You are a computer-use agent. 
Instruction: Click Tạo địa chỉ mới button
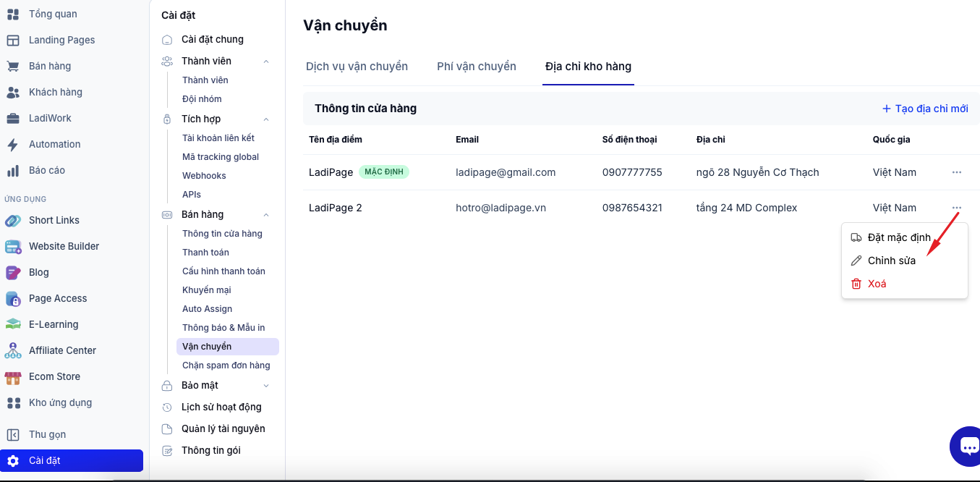coord(925,109)
